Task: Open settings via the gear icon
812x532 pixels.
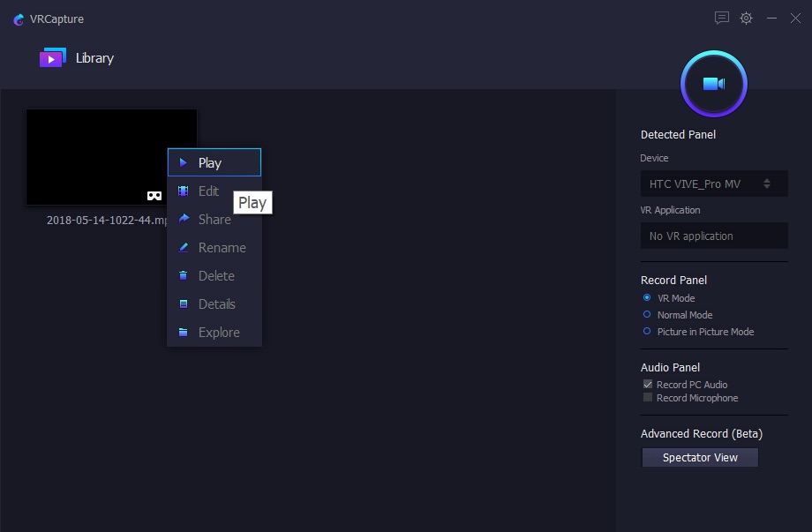Action: [x=746, y=19]
